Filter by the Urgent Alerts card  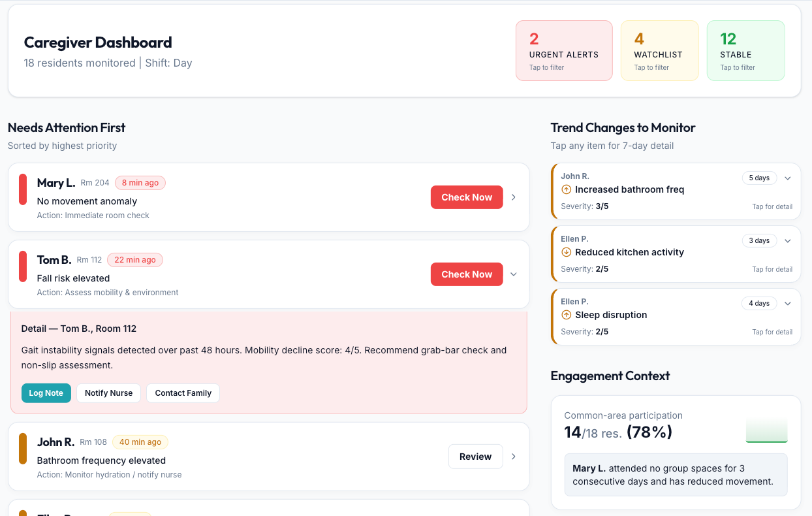pos(564,51)
